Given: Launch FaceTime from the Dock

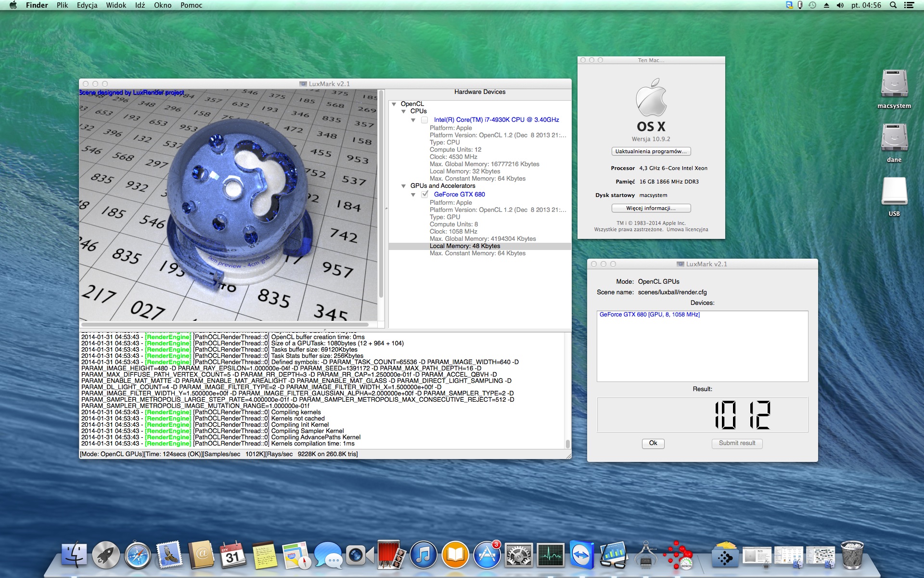Looking at the screenshot, I should 360,555.
